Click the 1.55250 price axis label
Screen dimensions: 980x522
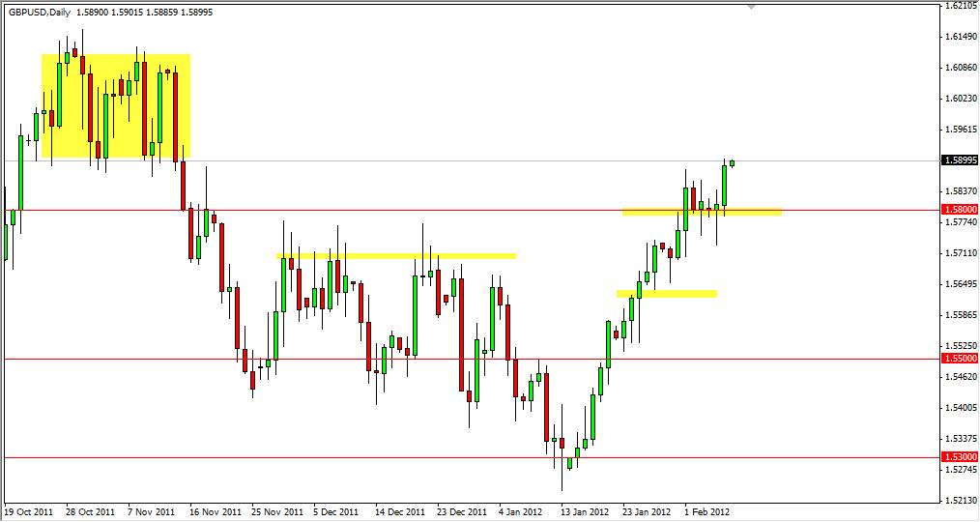coord(961,346)
